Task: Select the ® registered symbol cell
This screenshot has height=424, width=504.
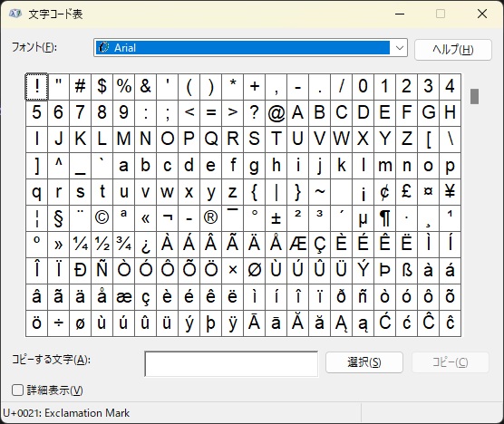Action: tap(211, 218)
